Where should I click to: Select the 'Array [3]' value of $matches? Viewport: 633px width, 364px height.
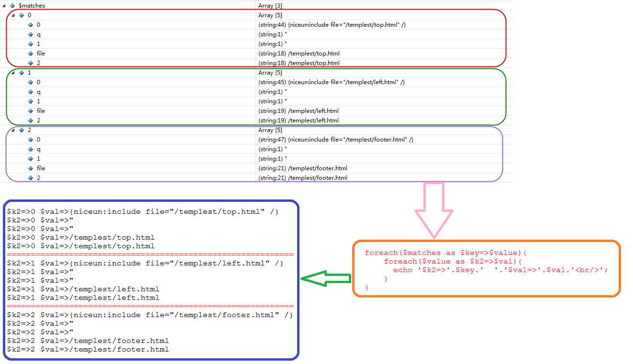point(270,6)
